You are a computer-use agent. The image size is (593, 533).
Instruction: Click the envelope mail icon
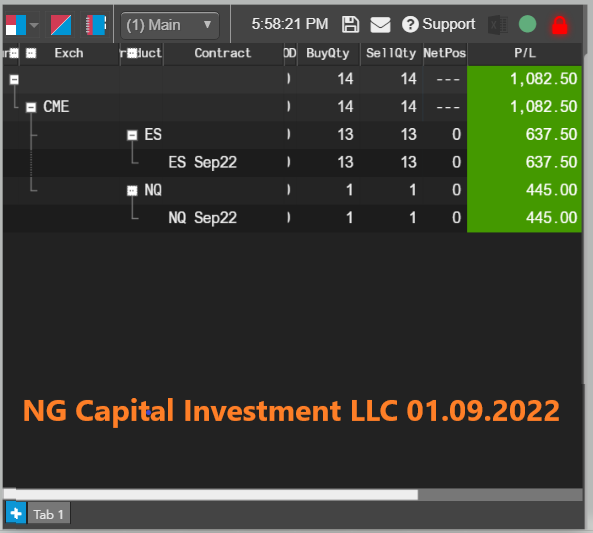380,25
